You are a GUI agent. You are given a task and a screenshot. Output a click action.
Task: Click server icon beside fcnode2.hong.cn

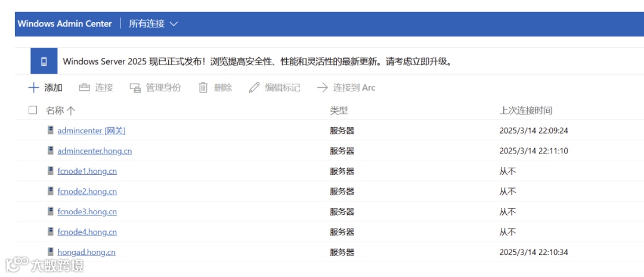pos(51,191)
